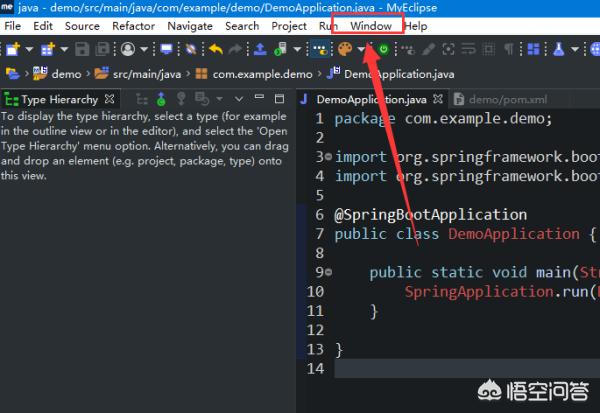The image size is (600, 413).
Task: Collapse the main method at line 9
Action: [x=327, y=272]
